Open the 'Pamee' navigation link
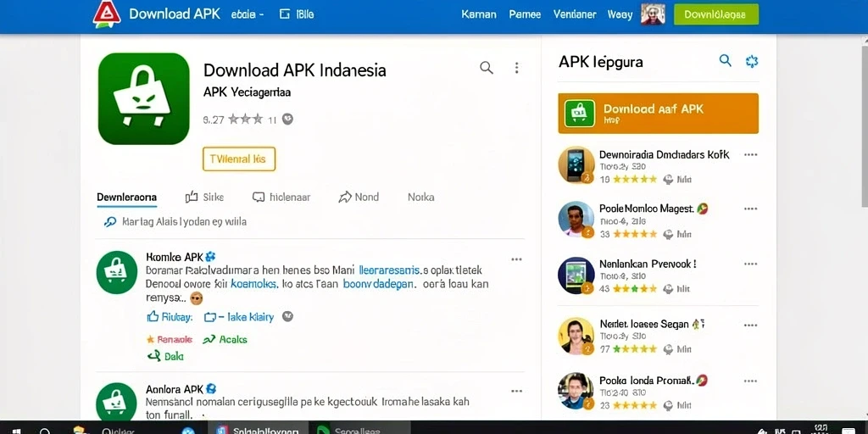 pos(524,14)
